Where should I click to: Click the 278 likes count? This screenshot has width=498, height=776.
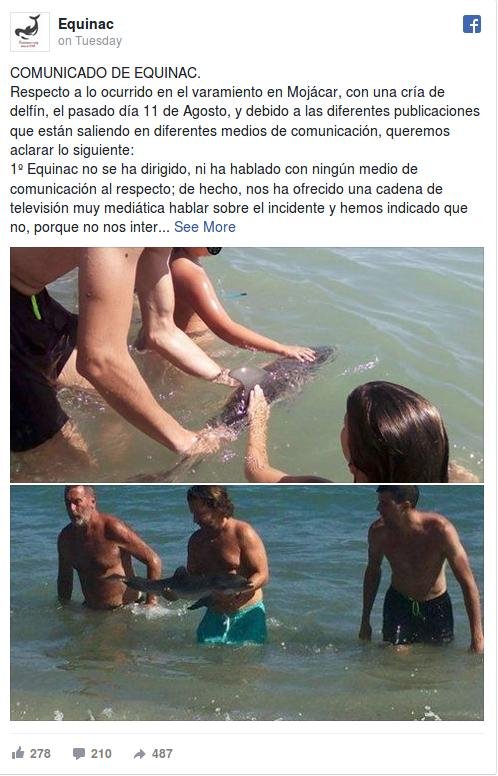pos(40,754)
